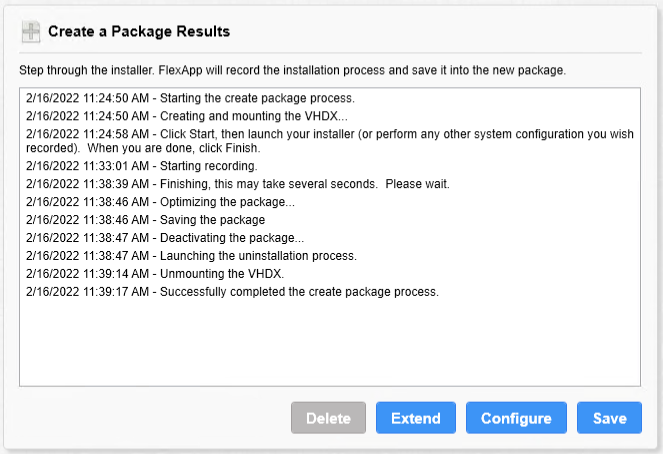The image size is (663, 454).
Task: Click the greyed Delete button
Action: (328, 418)
